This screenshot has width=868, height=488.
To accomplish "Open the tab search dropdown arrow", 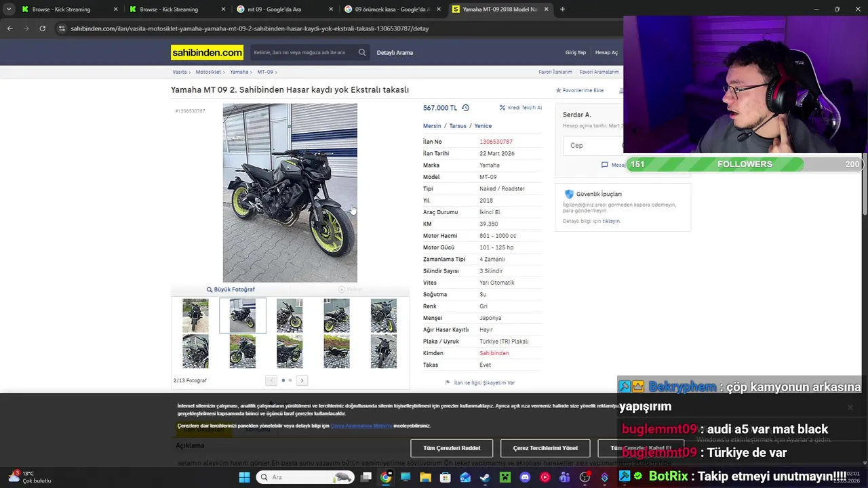I will 9,9.
